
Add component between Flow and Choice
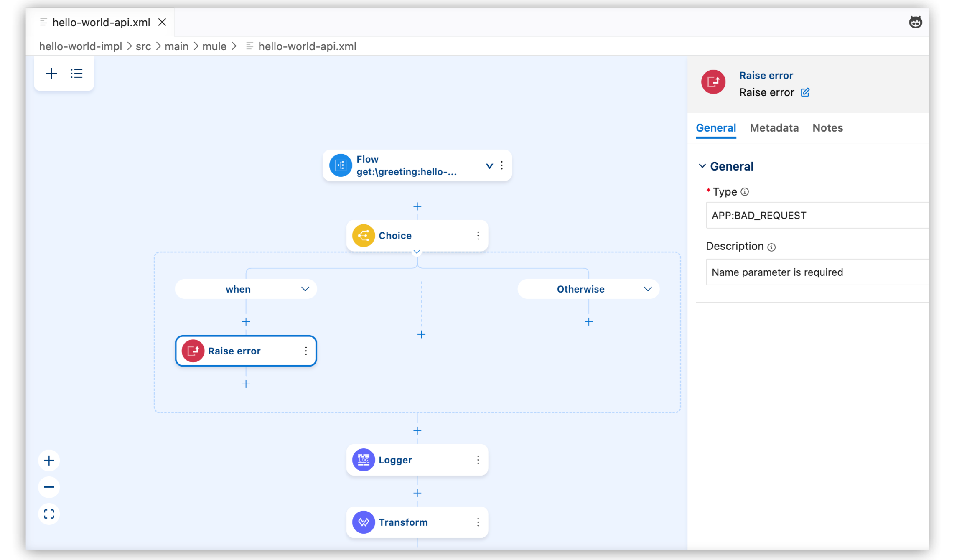[417, 206]
